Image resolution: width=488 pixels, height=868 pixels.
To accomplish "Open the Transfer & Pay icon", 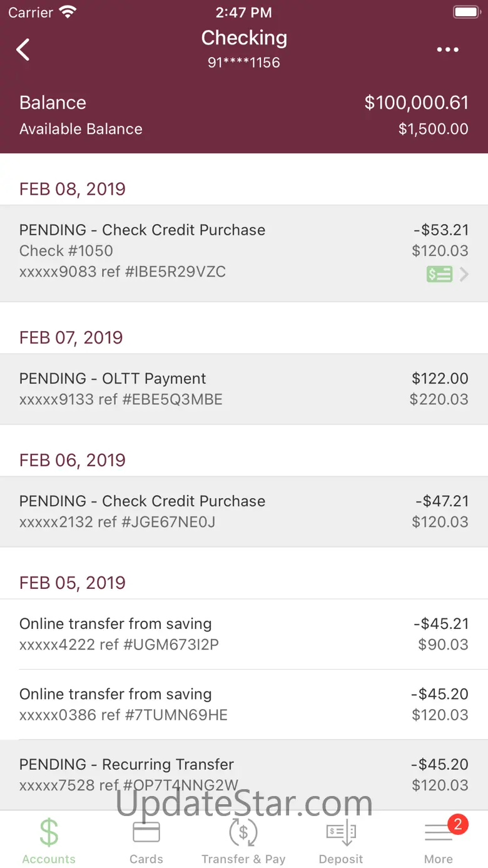I will coord(243,833).
